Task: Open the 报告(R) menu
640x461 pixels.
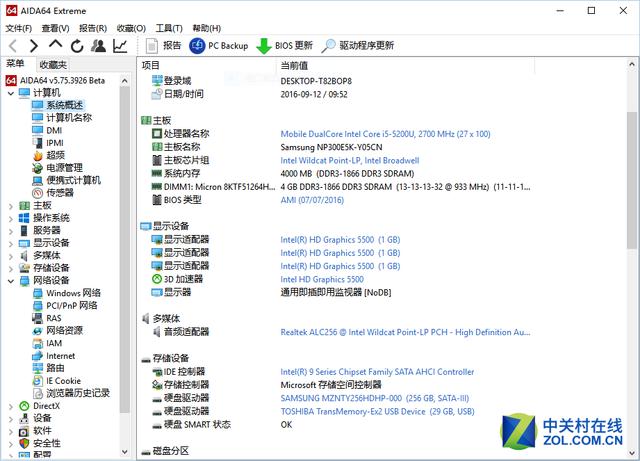Action: point(93,28)
